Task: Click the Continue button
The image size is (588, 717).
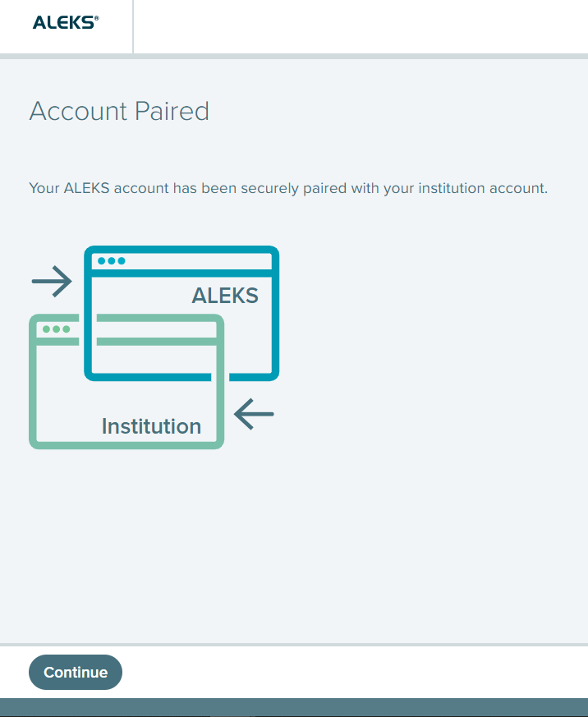Action: coord(76,672)
